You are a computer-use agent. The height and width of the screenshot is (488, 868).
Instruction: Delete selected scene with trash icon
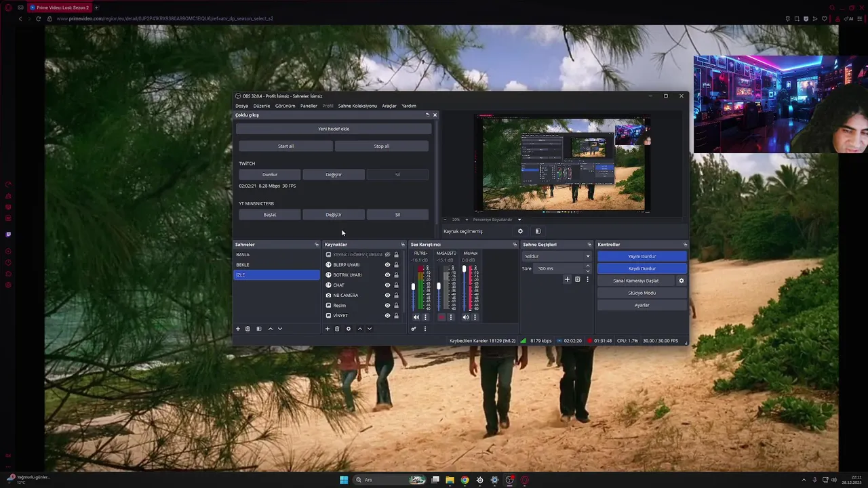pyautogui.click(x=248, y=329)
